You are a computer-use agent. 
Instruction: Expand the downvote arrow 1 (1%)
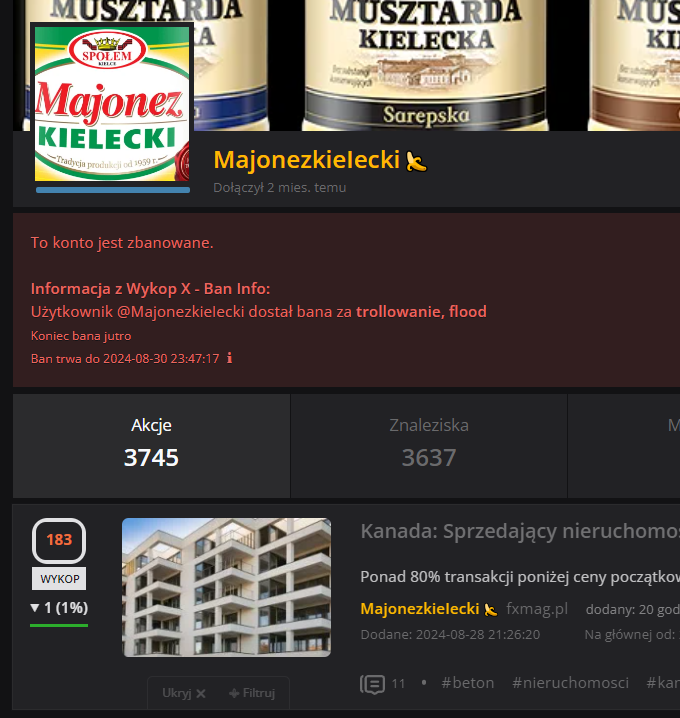click(59, 608)
